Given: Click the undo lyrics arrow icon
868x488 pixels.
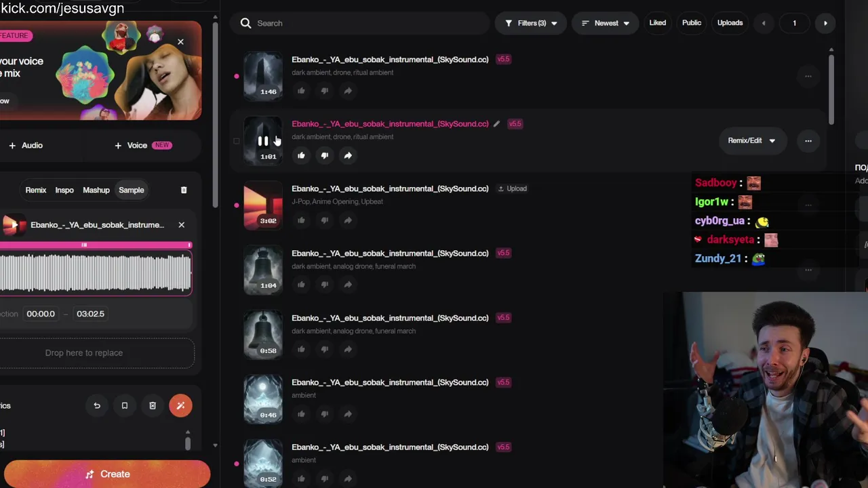Looking at the screenshot, I should (x=97, y=405).
